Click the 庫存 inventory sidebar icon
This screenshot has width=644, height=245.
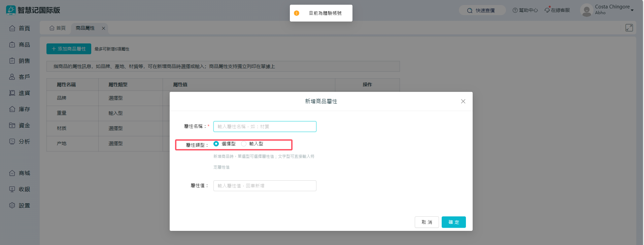12,109
